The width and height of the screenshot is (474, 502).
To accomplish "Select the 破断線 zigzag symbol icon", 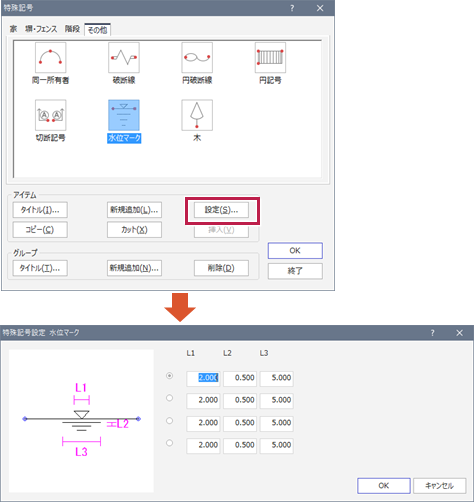I will coord(124,57).
